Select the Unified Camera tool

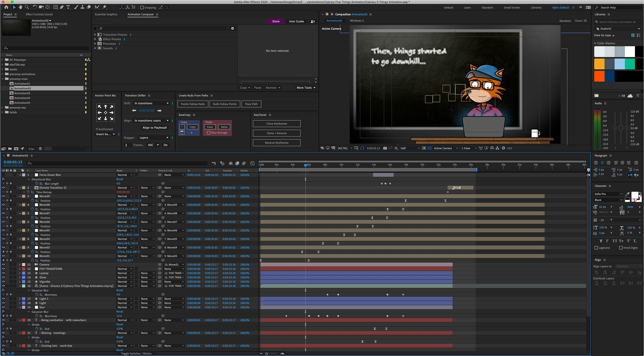(41, 7)
